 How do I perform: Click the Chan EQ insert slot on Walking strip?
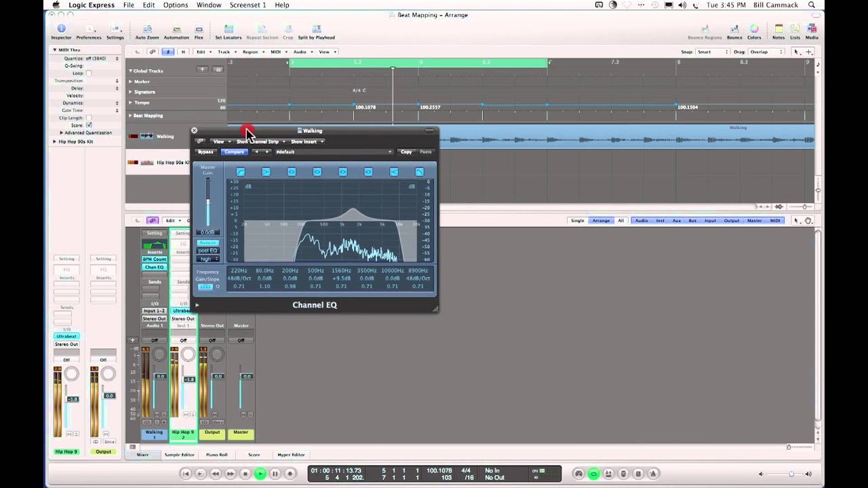point(155,267)
